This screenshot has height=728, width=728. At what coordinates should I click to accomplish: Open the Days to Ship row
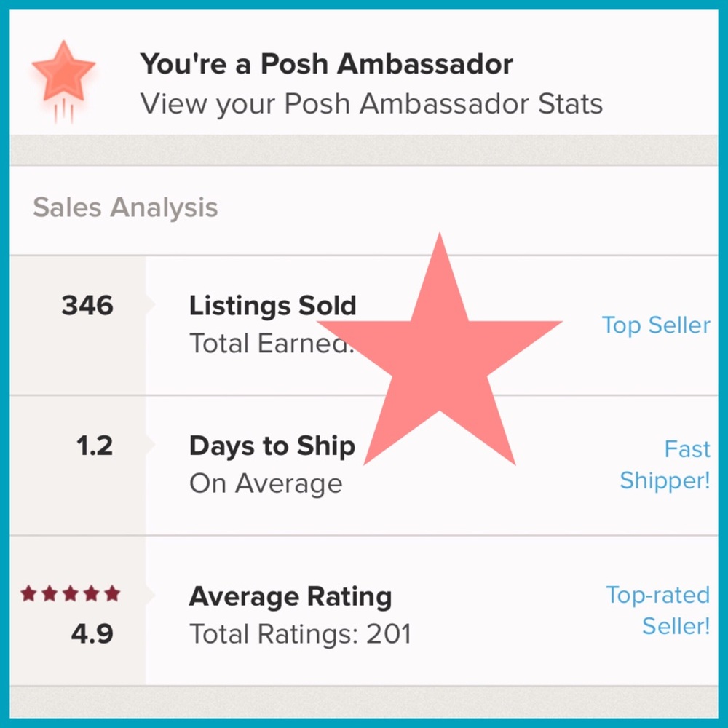(x=272, y=446)
